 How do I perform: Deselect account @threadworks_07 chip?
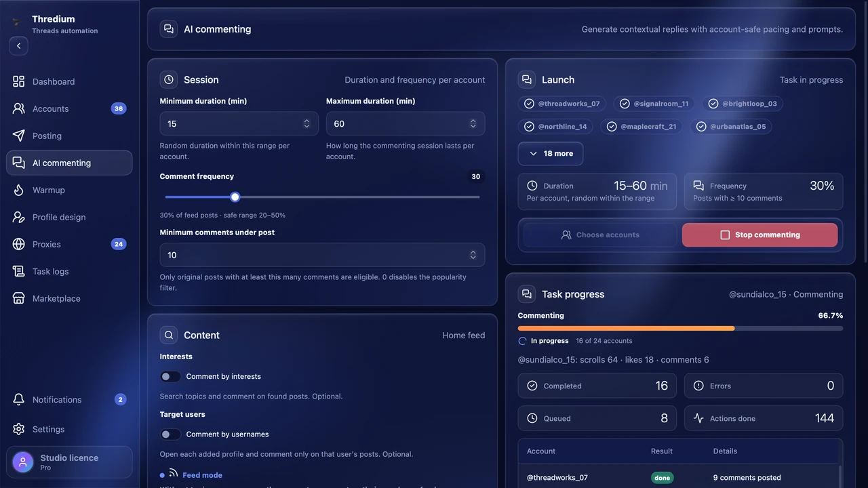562,104
